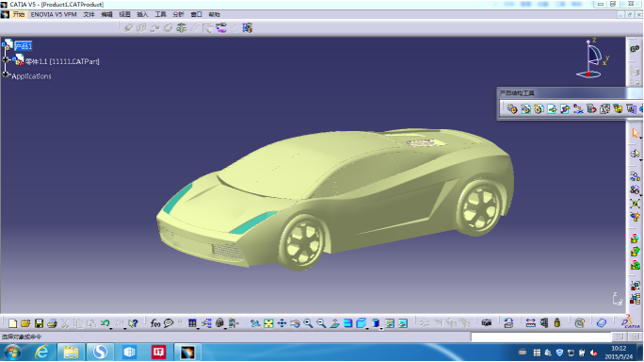Open the render style dropdown arrow
644x362 pixels.
pyautogui.click(x=381, y=328)
